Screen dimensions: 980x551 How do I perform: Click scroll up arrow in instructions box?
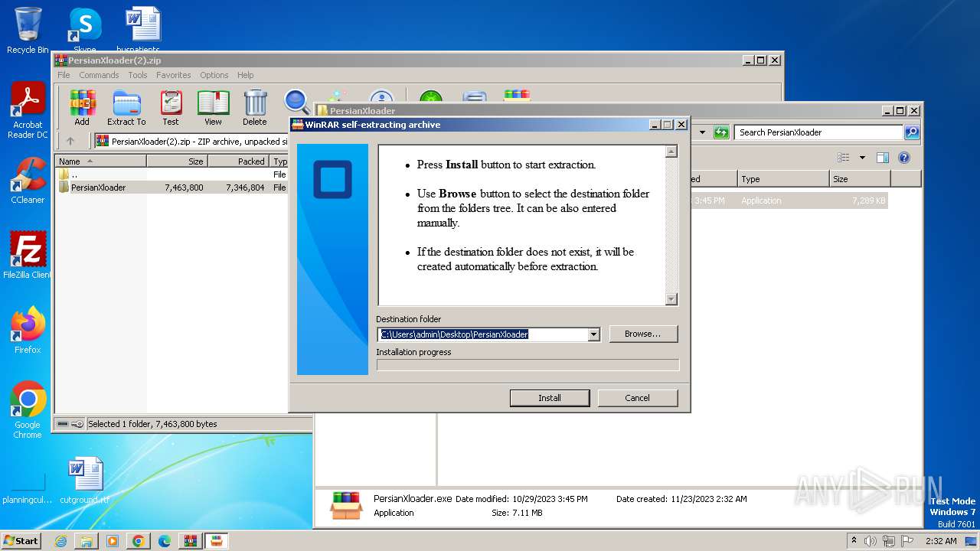click(x=671, y=152)
